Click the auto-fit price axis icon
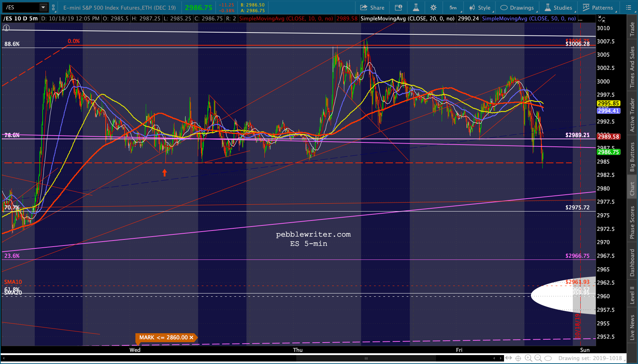The height and width of the screenshot is (364, 638). [602, 19]
